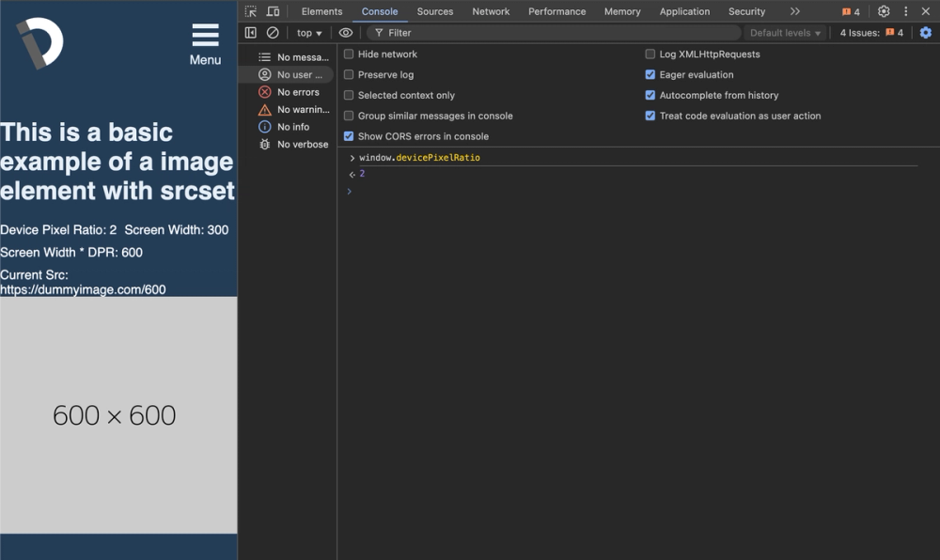Screen dimensions: 940x560
Task: Switch to the Security tab
Action: [747, 11]
